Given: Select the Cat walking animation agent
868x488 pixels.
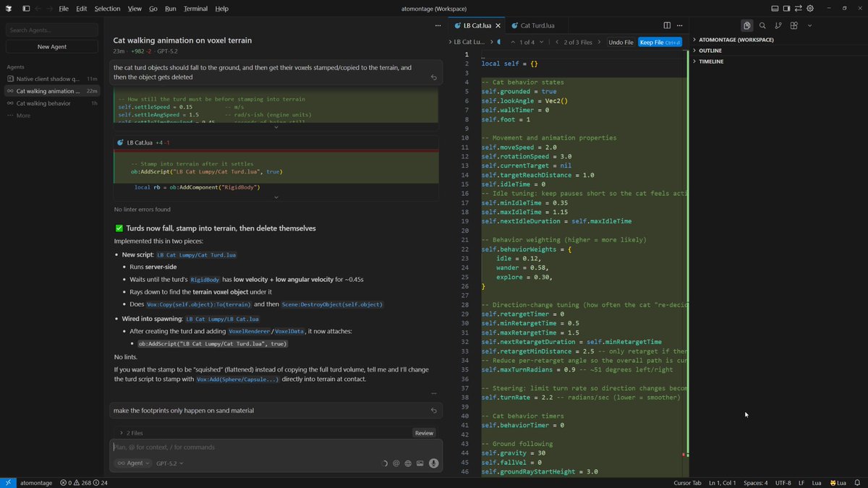Looking at the screenshot, I should point(52,91).
